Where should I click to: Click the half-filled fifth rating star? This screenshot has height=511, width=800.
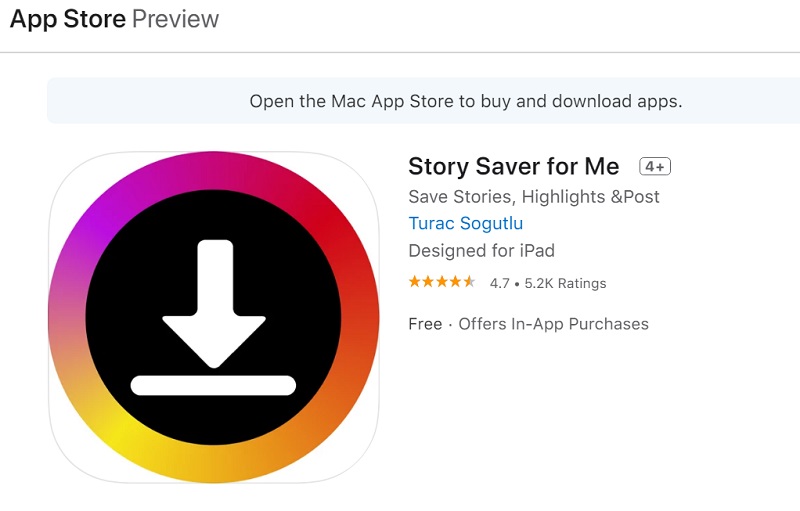click(470, 283)
